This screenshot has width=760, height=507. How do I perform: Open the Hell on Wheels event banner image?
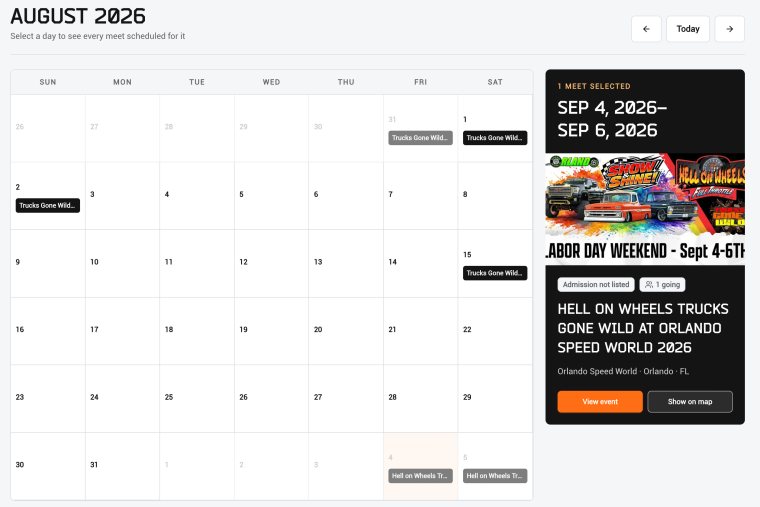coord(645,209)
